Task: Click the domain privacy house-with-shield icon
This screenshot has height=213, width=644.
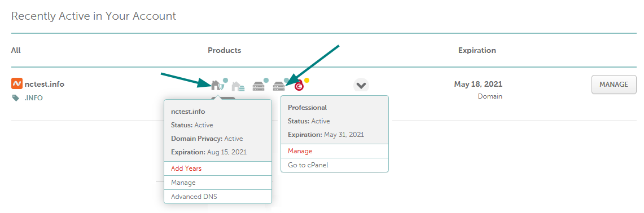Action: click(218, 85)
